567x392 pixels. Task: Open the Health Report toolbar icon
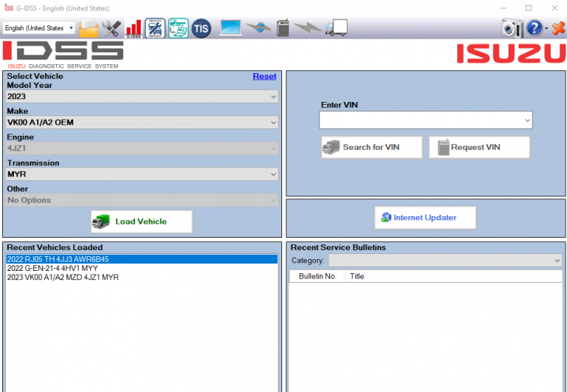pyautogui.click(x=155, y=28)
